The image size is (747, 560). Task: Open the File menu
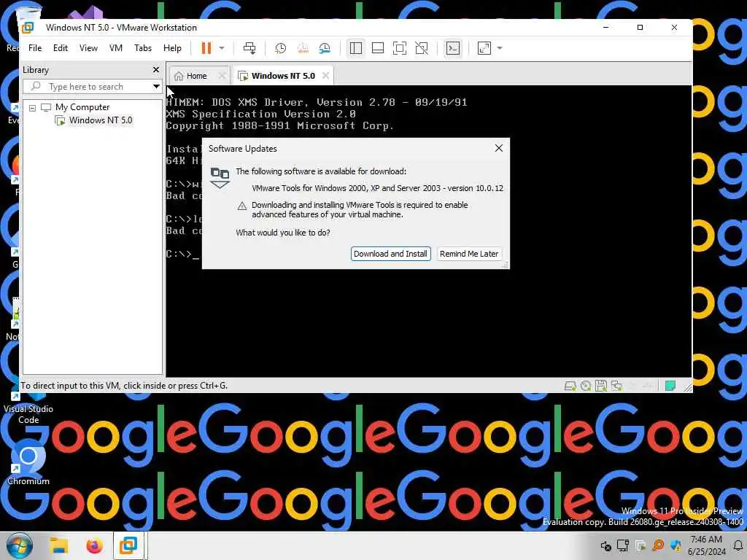click(x=35, y=48)
